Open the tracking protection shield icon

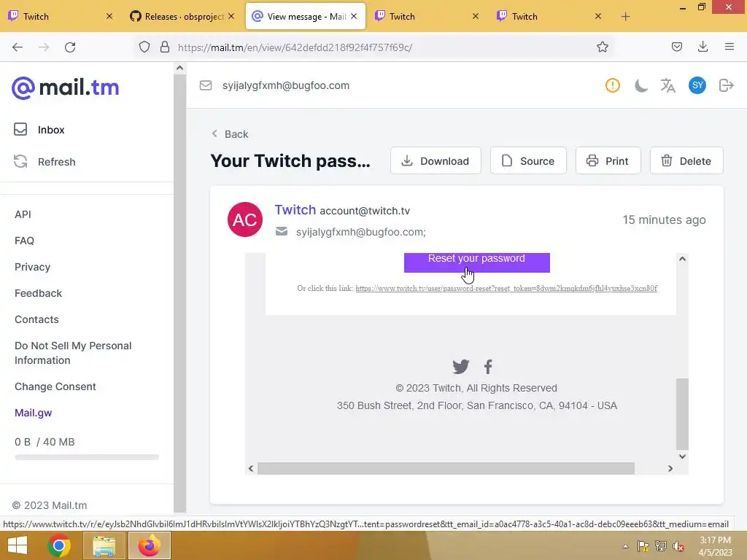click(x=144, y=47)
